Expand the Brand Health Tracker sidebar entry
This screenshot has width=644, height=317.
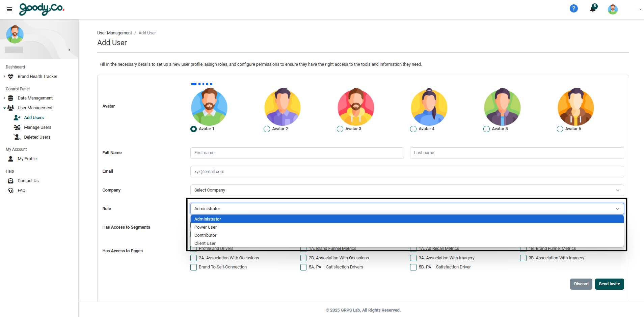(4, 76)
